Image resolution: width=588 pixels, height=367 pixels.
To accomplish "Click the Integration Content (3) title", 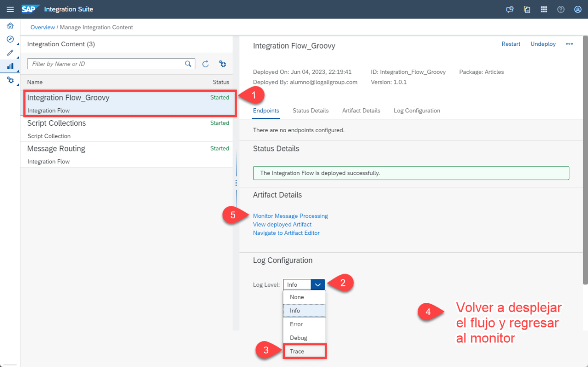I will pyautogui.click(x=61, y=44).
